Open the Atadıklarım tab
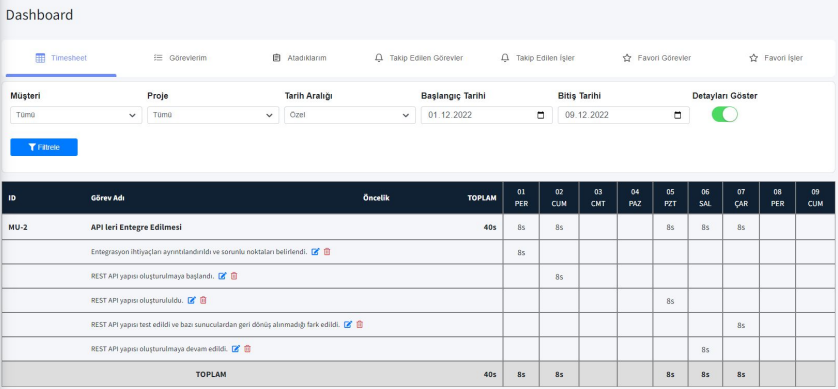The height and width of the screenshot is (389, 838). point(300,58)
